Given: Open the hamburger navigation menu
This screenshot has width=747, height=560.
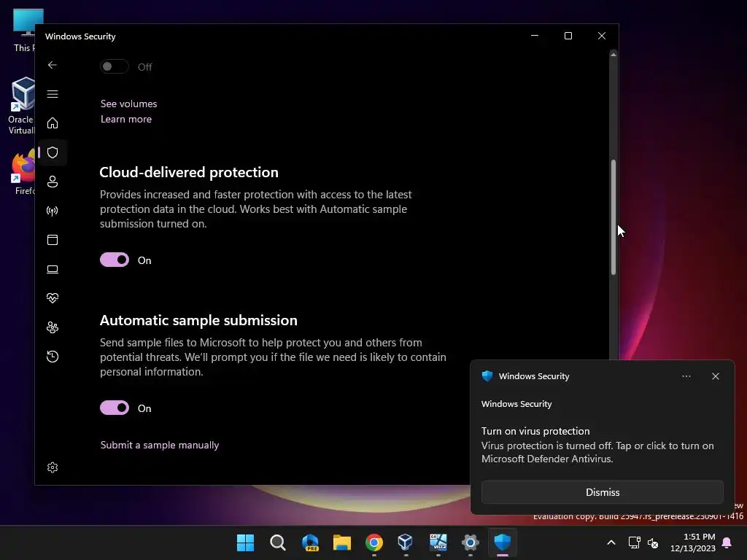Looking at the screenshot, I should (53, 94).
